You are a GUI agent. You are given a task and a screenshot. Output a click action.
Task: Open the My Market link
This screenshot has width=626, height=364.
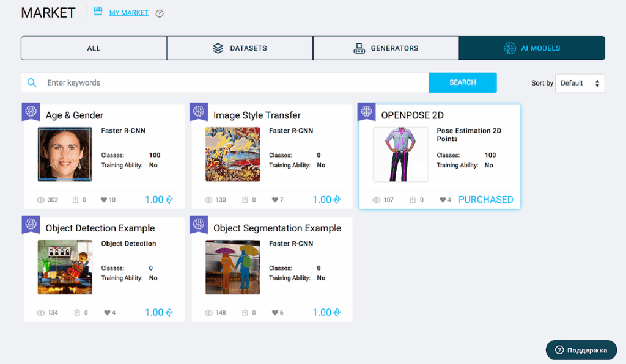point(128,13)
